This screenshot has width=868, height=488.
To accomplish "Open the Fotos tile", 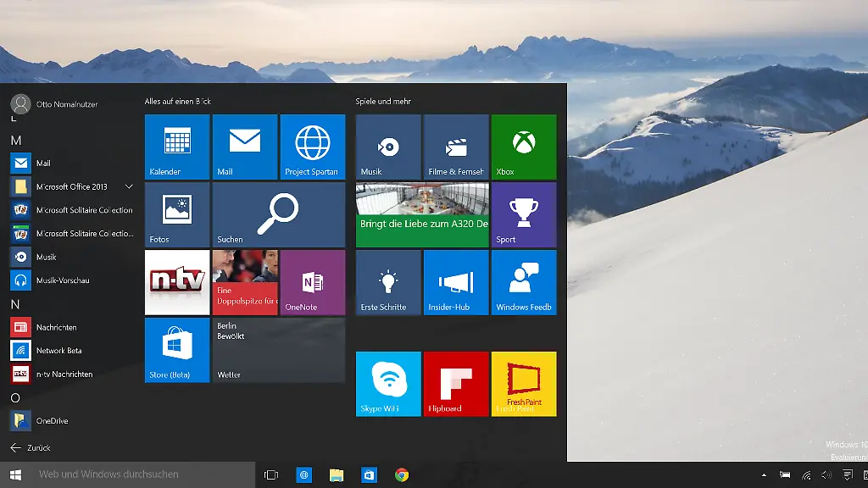I will (x=177, y=214).
